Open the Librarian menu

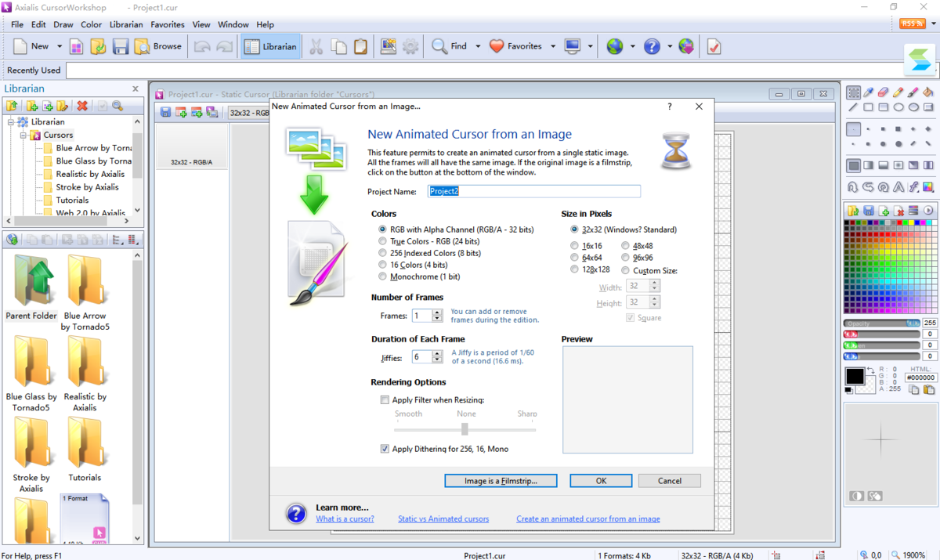coord(126,24)
